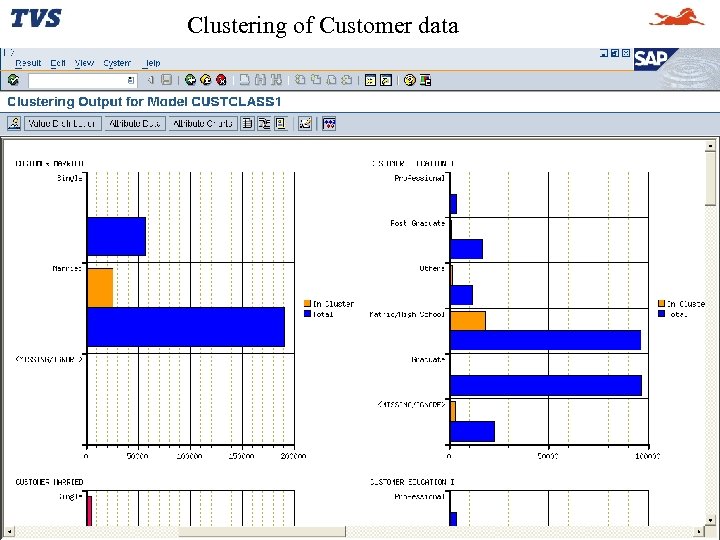This screenshot has height=540, width=720.
Task: Click the orange In Cluster bar for Married
Action: pyautogui.click(x=100, y=288)
